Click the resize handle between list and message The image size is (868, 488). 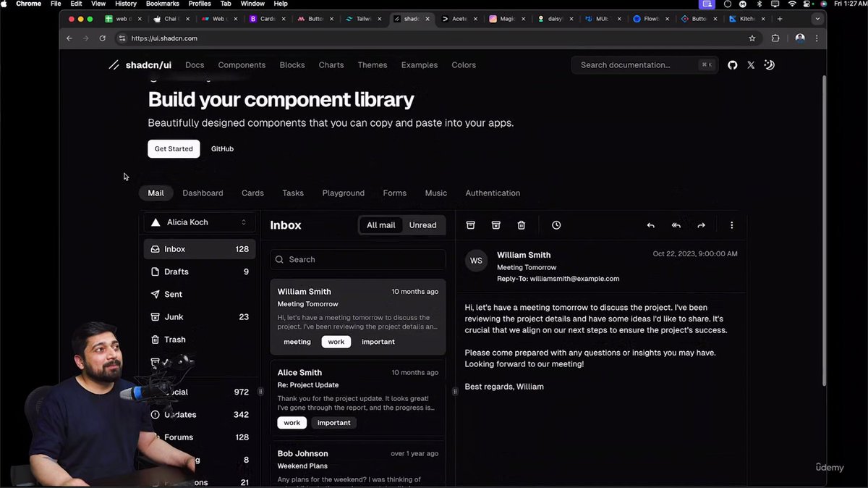455,391
